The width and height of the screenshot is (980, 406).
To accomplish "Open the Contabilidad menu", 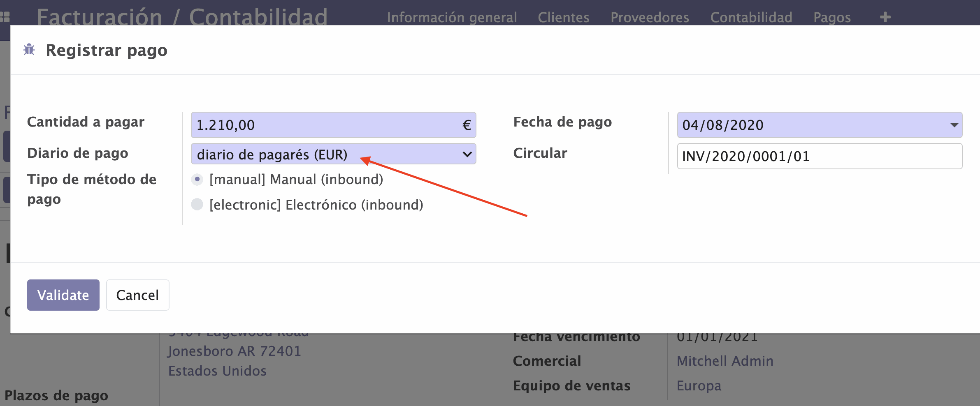I will point(751,17).
